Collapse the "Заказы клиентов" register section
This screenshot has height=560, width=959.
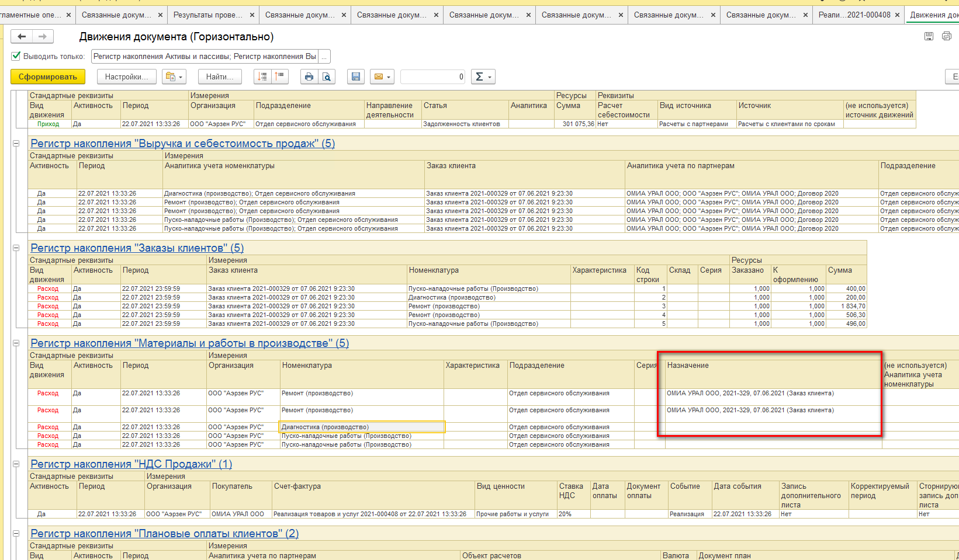pos(16,248)
